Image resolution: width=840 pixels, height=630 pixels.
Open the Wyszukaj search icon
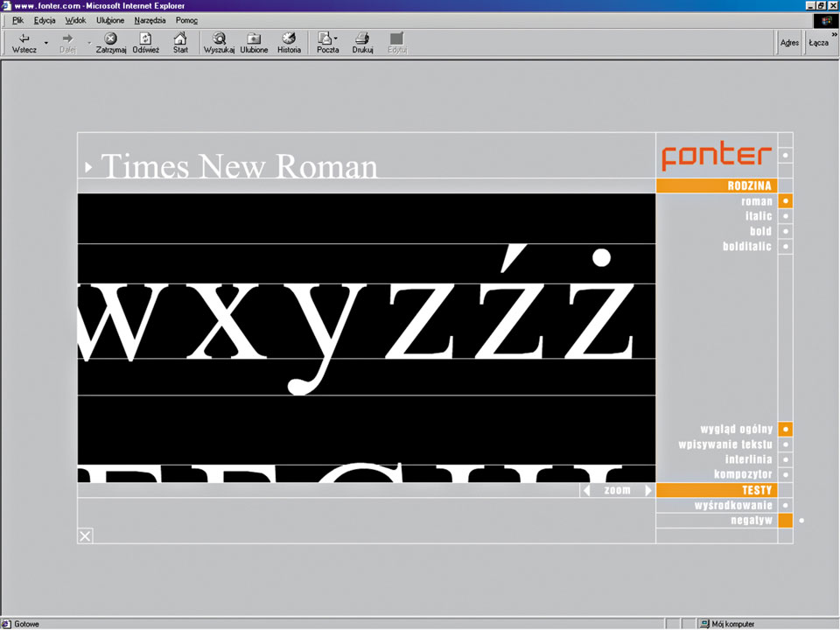pos(219,38)
